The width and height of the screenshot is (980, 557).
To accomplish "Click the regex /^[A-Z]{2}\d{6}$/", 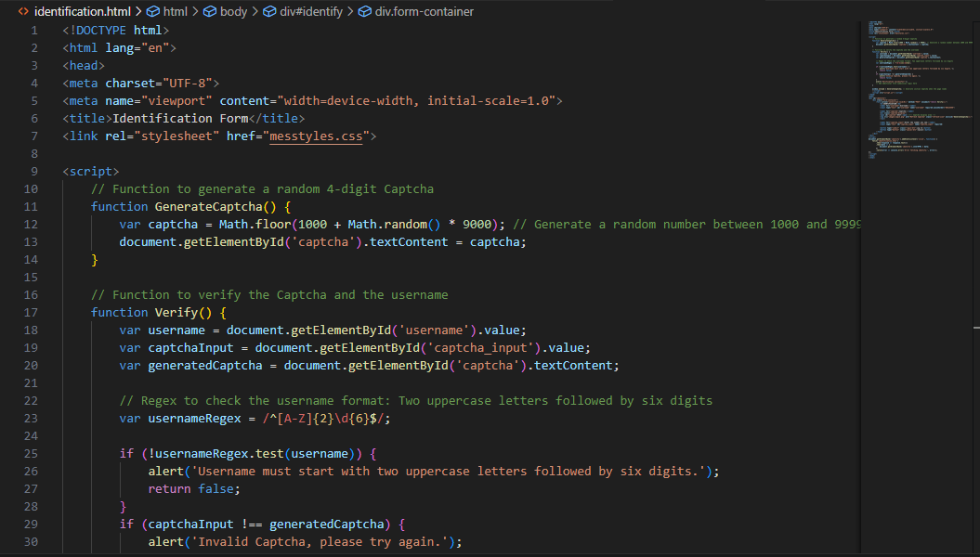I will (x=323, y=419).
